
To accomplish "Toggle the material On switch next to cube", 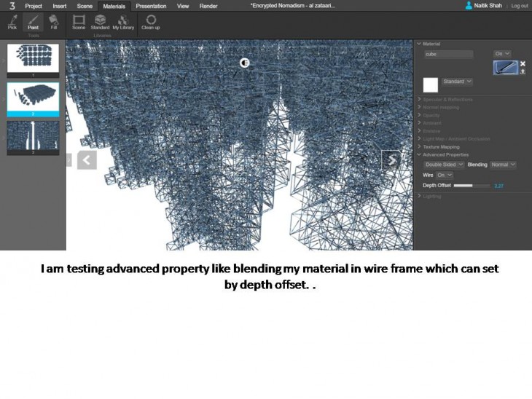I will (x=502, y=54).
